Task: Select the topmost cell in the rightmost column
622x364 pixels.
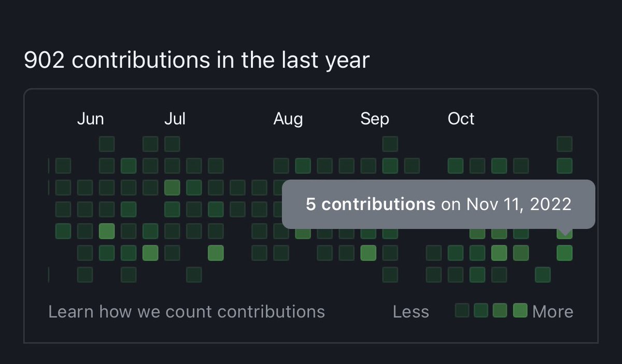Action: click(x=564, y=144)
